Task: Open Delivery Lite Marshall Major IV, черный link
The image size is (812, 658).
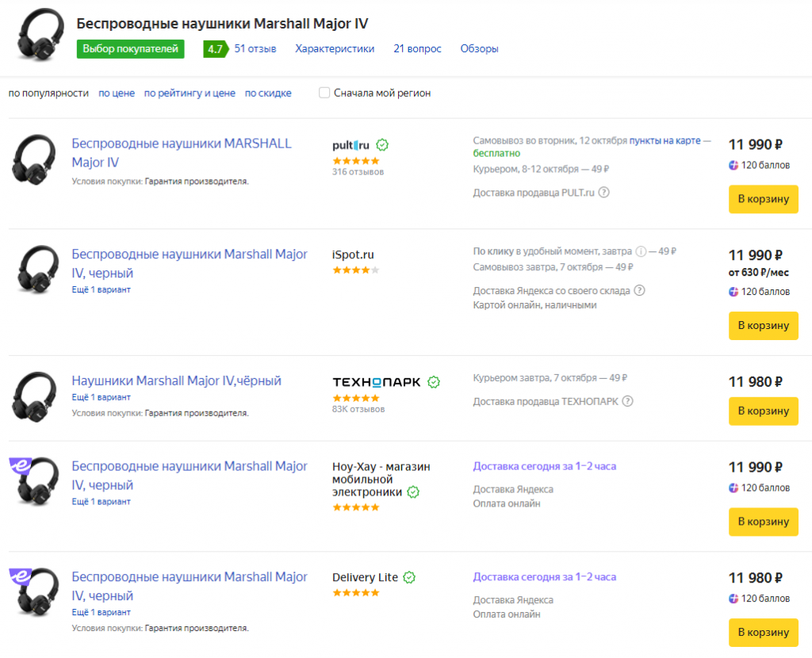Action: (190, 586)
